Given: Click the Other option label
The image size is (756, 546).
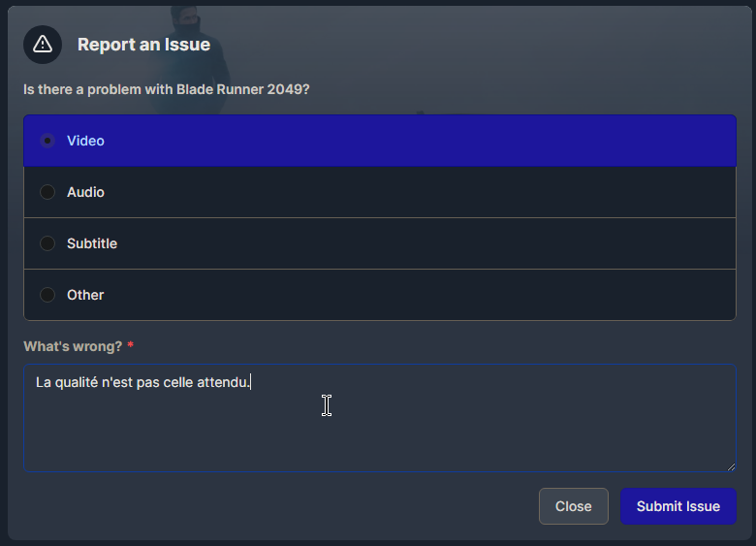Looking at the screenshot, I should point(85,295).
